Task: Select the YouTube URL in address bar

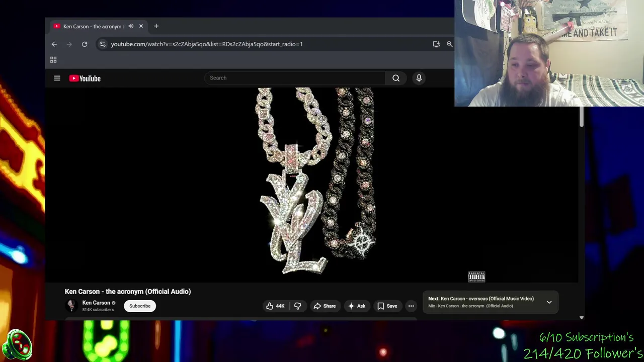Action: pos(206,44)
